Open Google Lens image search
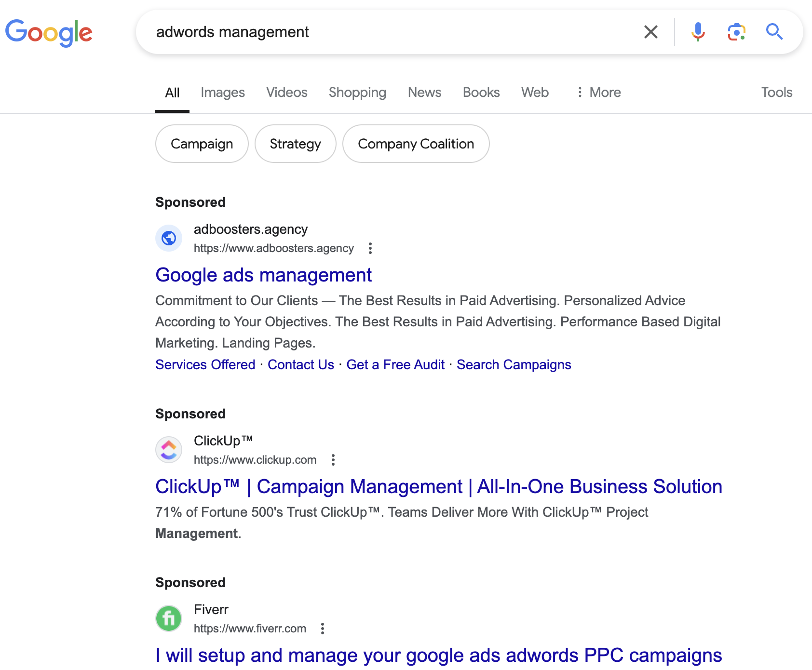This screenshot has width=812, height=670. [x=736, y=32]
